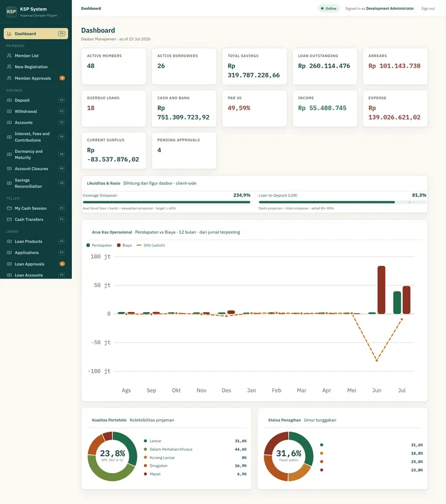Click the Cash Transfers card icon
Image resolution: width=446 pixels, height=504 pixels.
(9, 219)
